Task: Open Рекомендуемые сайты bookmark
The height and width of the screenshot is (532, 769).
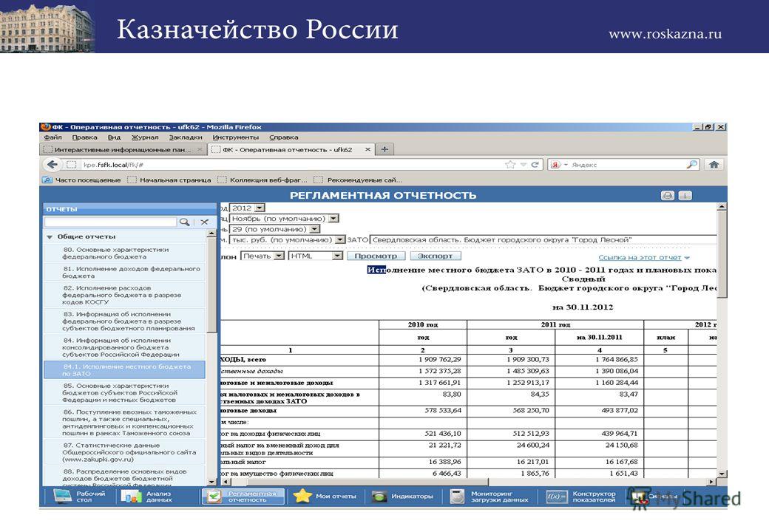Action: [358, 180]
